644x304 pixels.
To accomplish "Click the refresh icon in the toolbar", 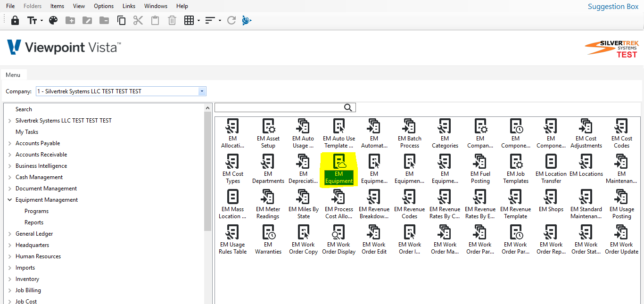I will click(x=231, y=20).
